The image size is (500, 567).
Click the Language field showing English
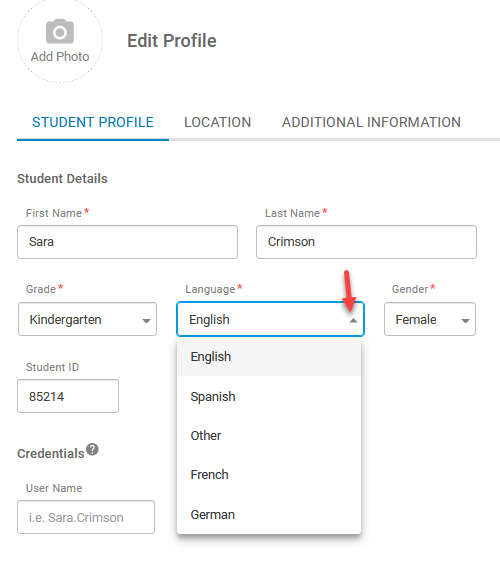pyautogui.click(x=270, y=319)
